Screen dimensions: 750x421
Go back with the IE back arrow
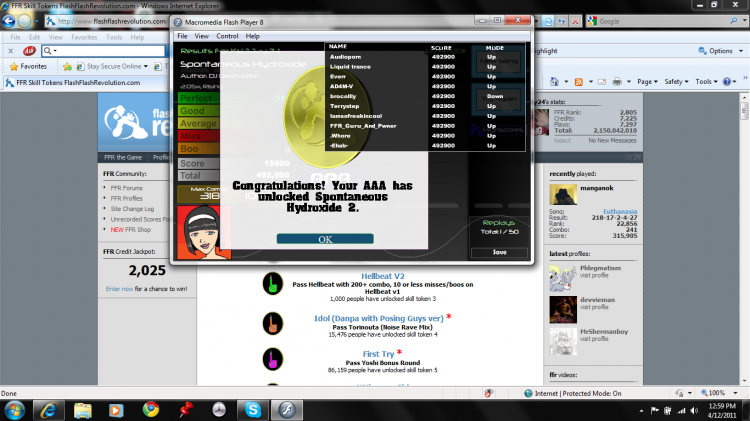9,21
